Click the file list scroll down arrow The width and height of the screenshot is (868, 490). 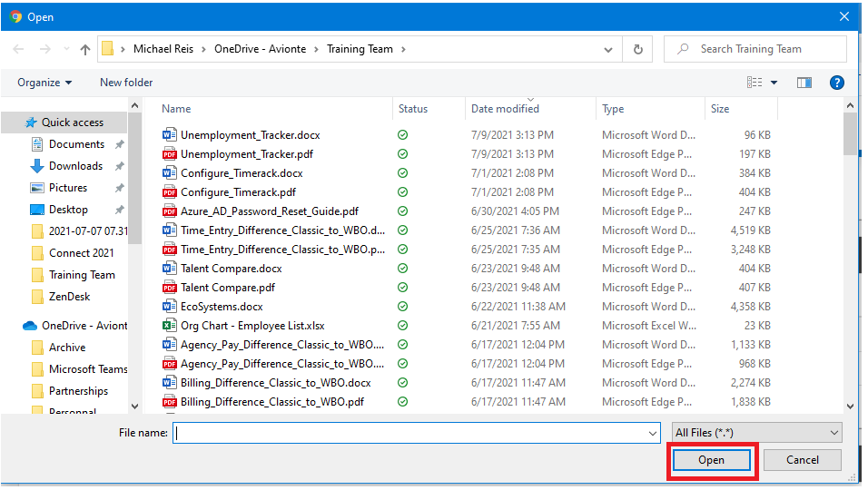tap(850, 407)
